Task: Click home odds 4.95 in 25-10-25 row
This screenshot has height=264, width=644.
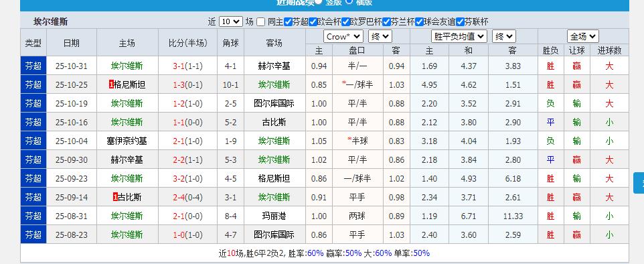Action: coord(429,84)
